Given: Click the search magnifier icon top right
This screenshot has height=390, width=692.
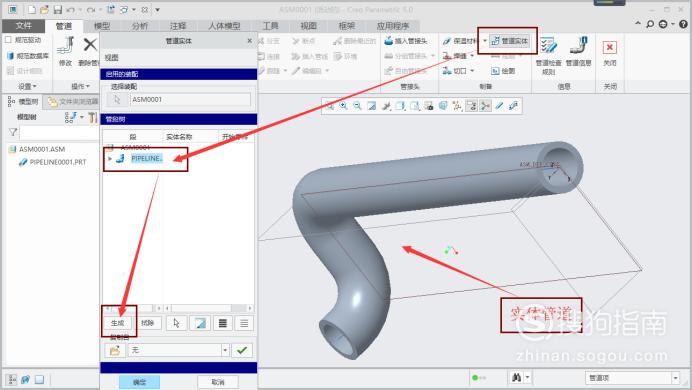Looking at the screenshot, I should (650, 24).
